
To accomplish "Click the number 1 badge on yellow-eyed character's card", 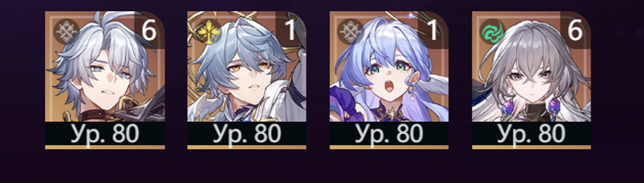I will (x=291, y=30).
